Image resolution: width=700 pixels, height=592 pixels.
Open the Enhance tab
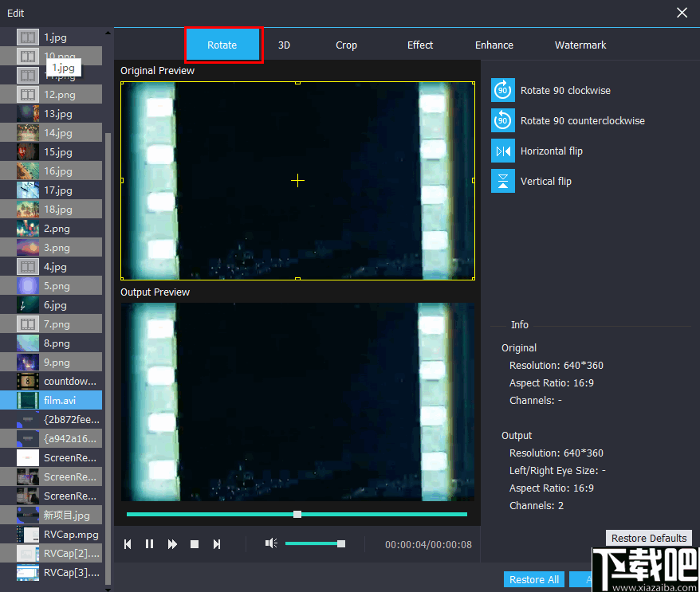pyautogui.click(x=494, y=45)
